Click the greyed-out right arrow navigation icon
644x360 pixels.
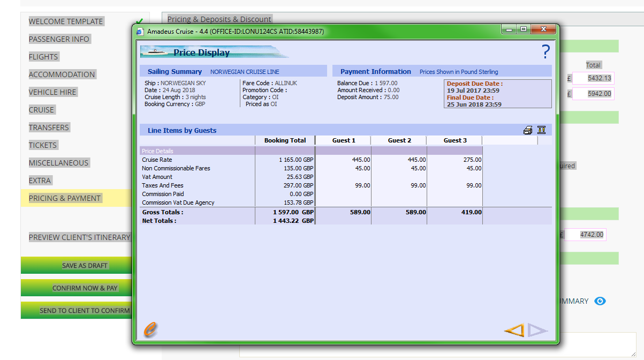(x=538, y=331)
